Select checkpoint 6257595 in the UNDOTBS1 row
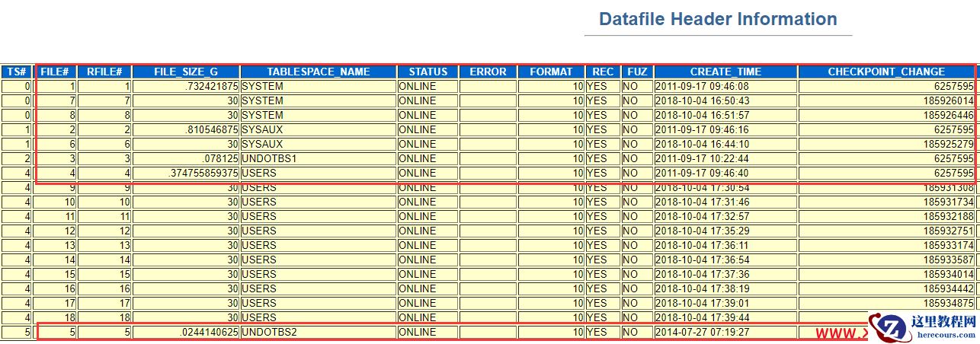Image resolution: width=980 pixels, height=344 pixels. tap(955, 158)
